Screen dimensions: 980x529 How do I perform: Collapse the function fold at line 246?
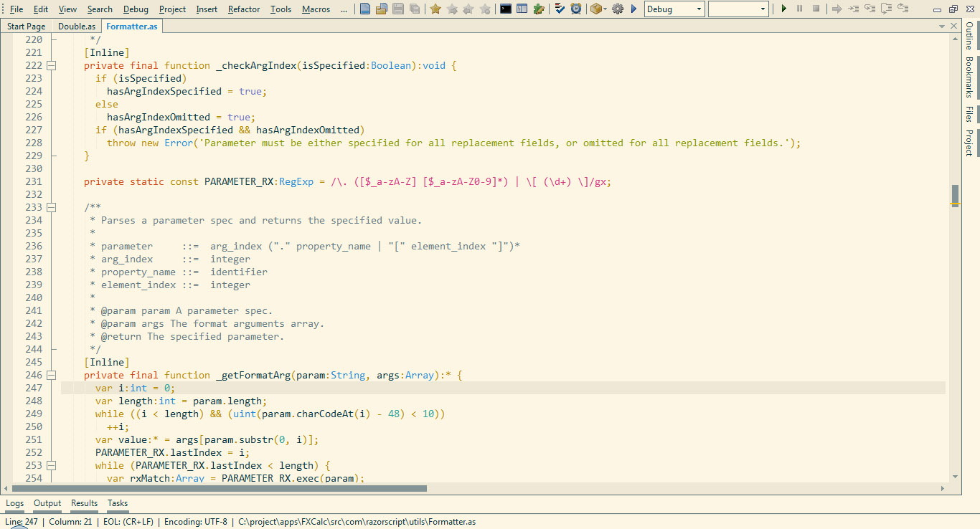tap(52, 375)
